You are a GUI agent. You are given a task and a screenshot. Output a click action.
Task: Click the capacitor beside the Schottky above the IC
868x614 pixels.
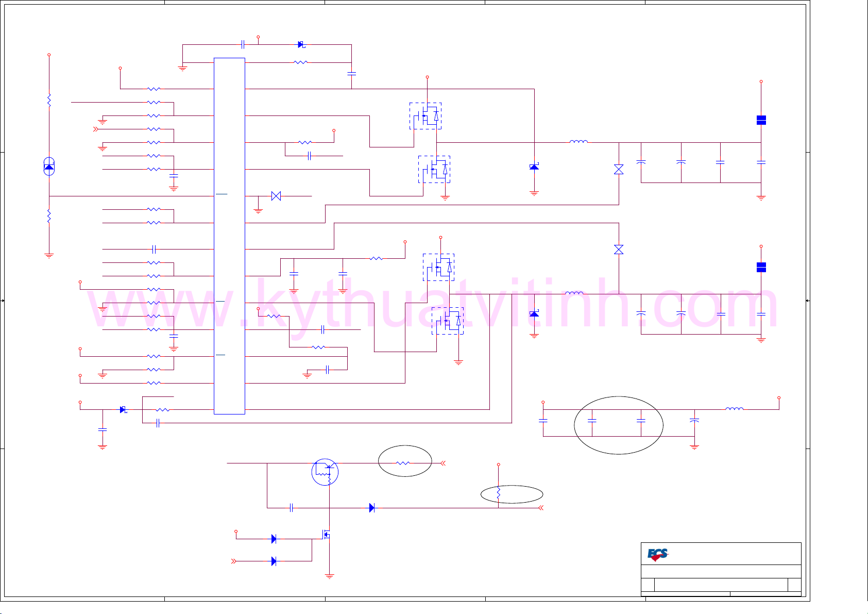click(x=243, y=44)
